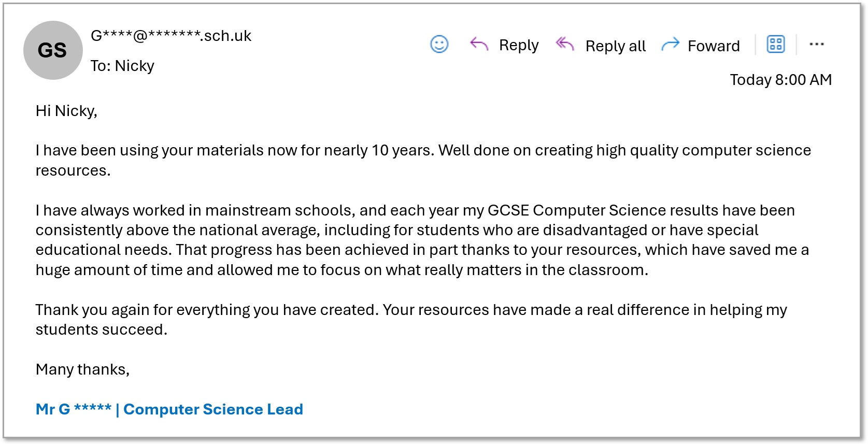
Task: Select the sender's .sch.uk email address
Action: point(170,36)
